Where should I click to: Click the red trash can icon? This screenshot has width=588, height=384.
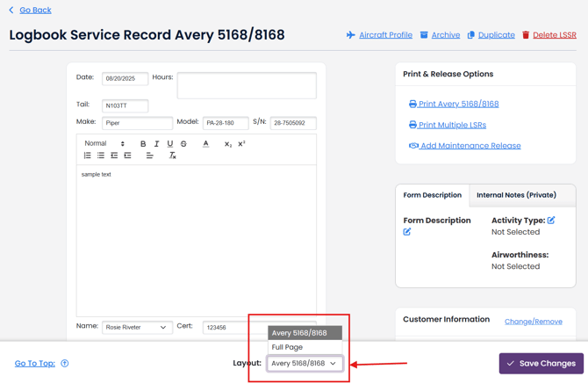[526, 35]
